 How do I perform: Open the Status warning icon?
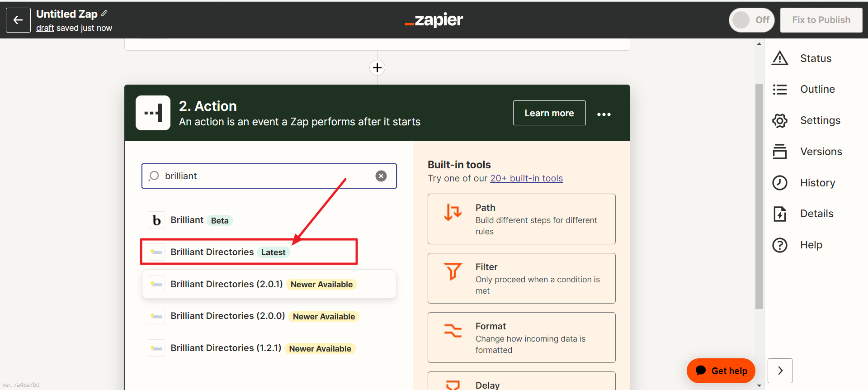pos(780,58)
